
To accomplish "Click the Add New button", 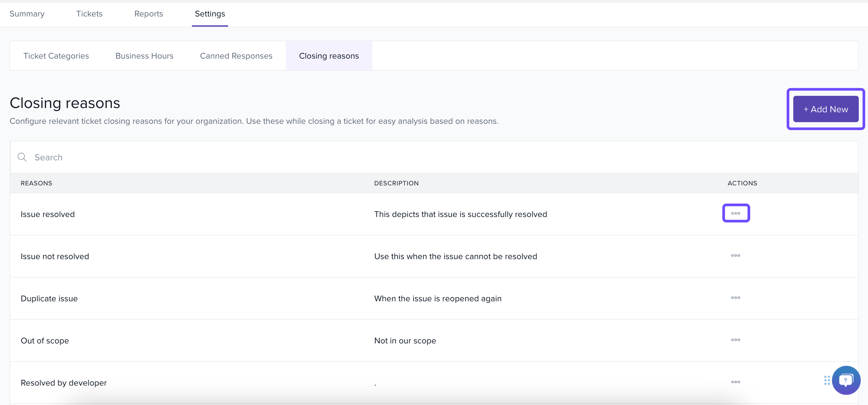I will coord(826,109).
